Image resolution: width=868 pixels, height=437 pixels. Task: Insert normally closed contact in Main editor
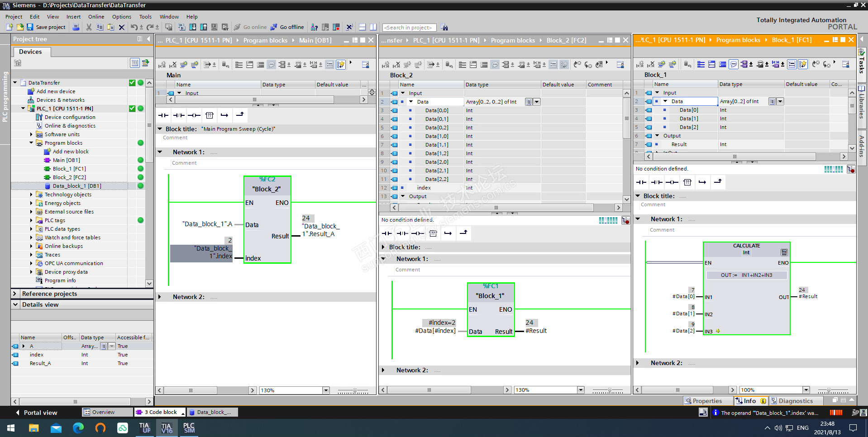(x=179, y=115)
